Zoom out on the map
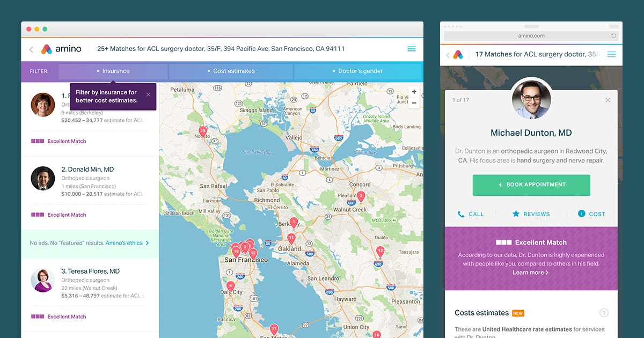This screenshot has height=338, width=644. coord(414,102)
